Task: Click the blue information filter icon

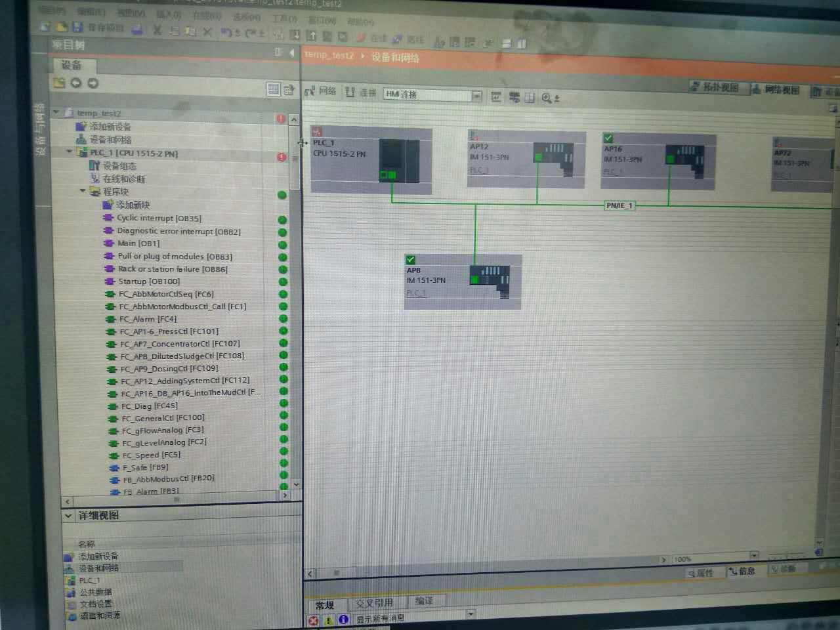Action: pos(343,619)
